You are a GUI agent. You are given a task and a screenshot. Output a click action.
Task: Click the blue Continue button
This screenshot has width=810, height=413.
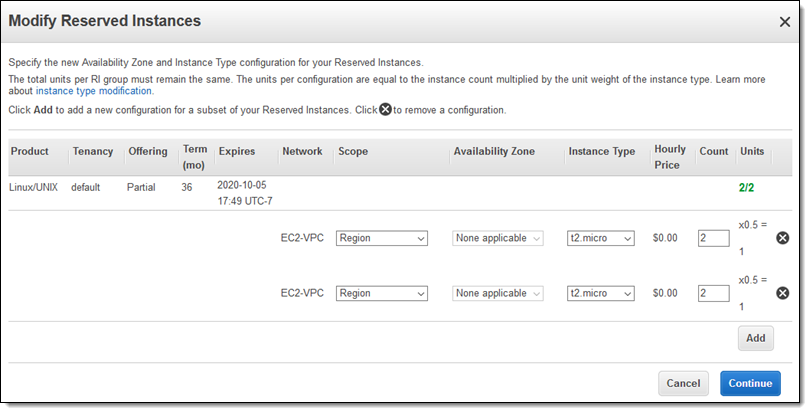(750, 383)
